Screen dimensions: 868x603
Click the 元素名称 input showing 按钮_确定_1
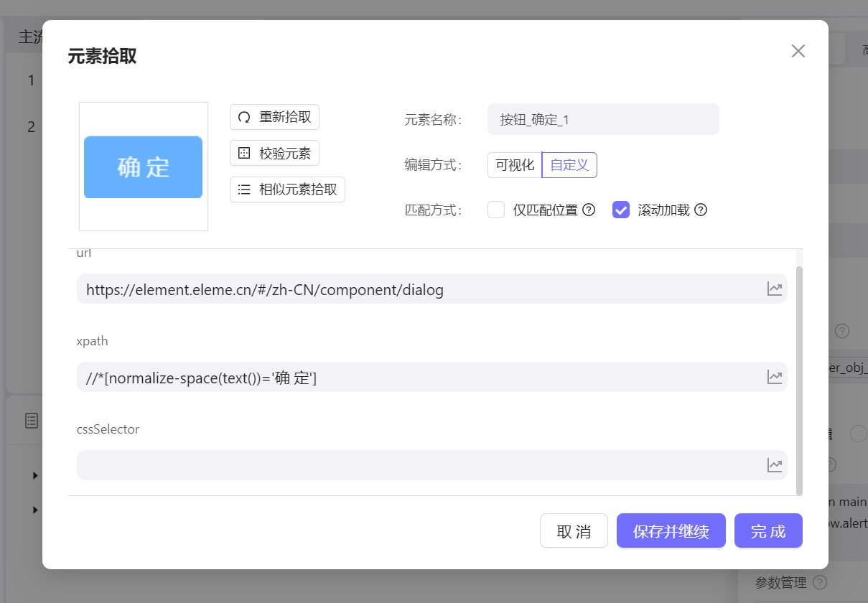603,118
